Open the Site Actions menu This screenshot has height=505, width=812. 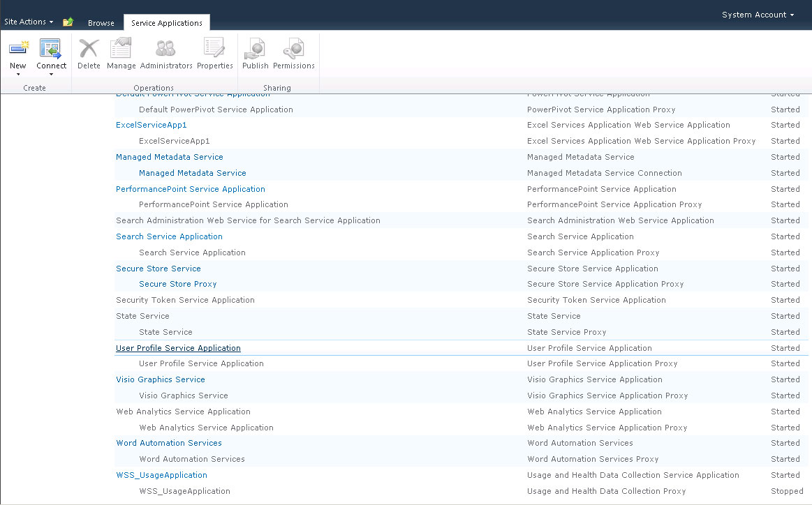click(x=29, y=22)
